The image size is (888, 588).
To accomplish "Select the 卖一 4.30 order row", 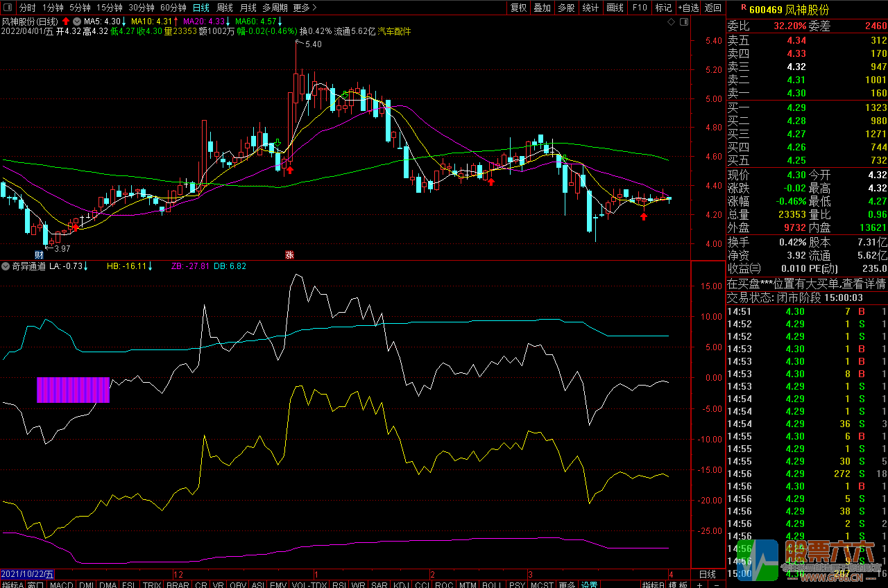I will [807, 93].
